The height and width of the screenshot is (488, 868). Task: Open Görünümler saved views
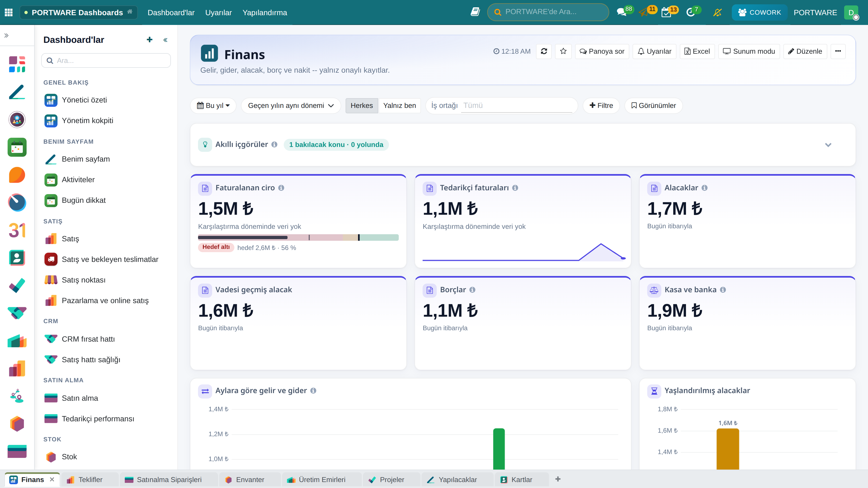click(653, 105)
